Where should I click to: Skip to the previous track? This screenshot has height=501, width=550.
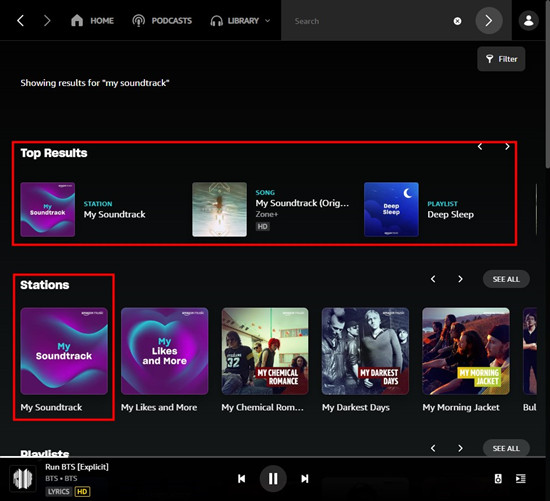(242, 479)
